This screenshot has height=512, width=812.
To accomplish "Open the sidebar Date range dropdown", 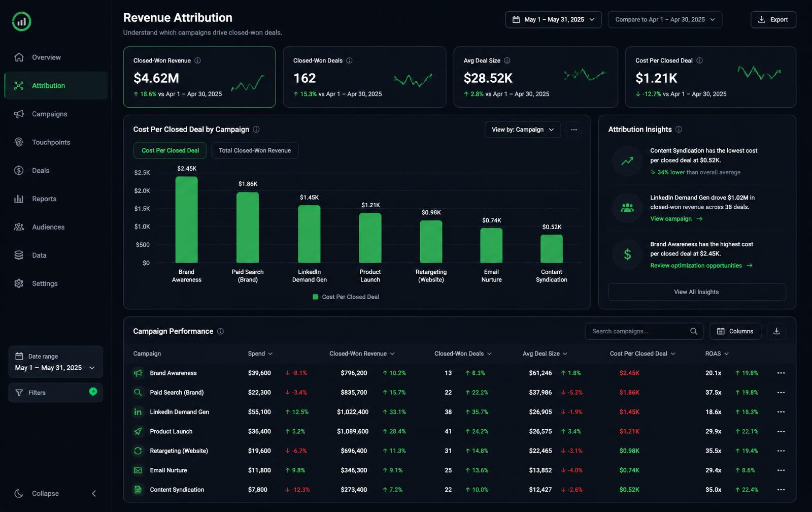I will [x=56, y=362].
